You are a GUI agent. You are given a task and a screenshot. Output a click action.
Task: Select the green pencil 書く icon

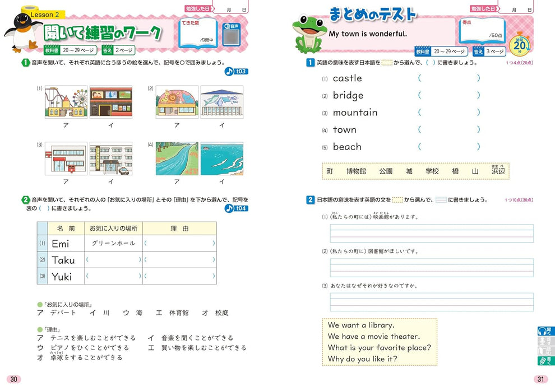(543, 361)
